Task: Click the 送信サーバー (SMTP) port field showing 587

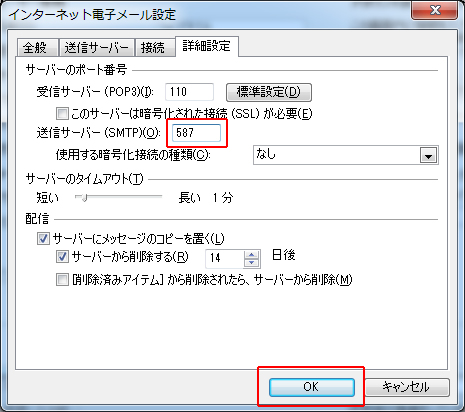Action: point(196,133)
